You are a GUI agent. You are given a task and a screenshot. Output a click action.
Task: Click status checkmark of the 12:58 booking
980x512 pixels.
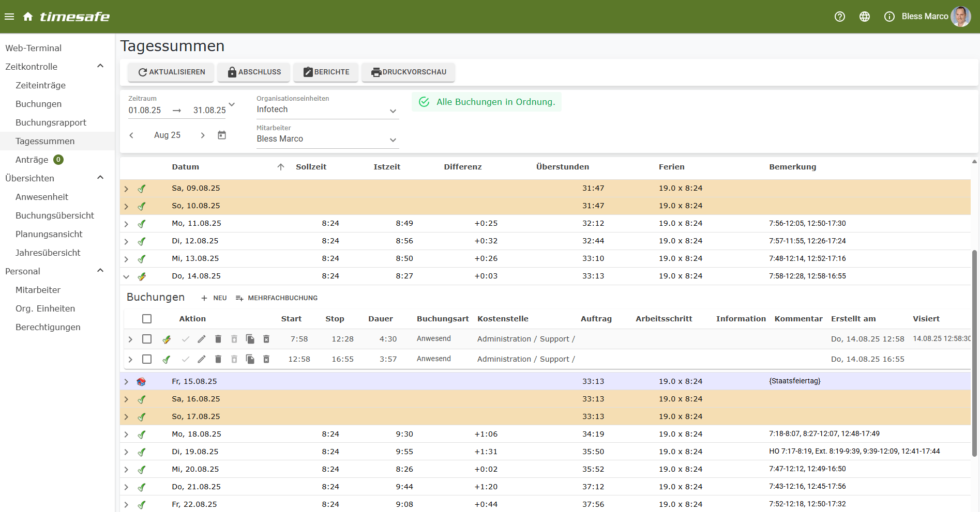click(167, 359)
